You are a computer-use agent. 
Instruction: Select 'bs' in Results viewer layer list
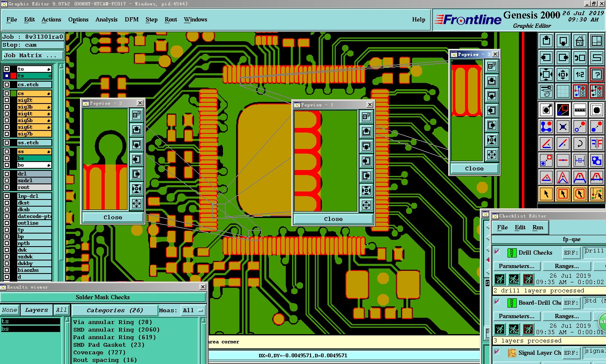pos(30,329)
